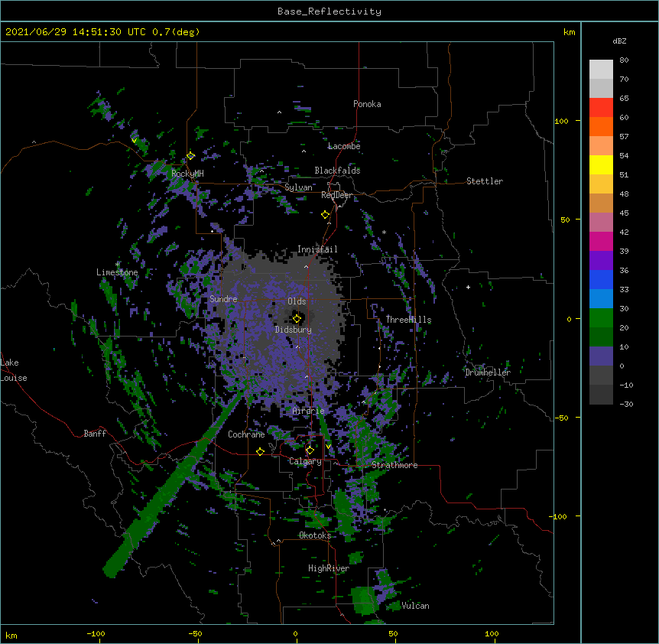Click the white plus marker northwest of Drumheller
The image size is (659, 644).
[x=468, y=287]
